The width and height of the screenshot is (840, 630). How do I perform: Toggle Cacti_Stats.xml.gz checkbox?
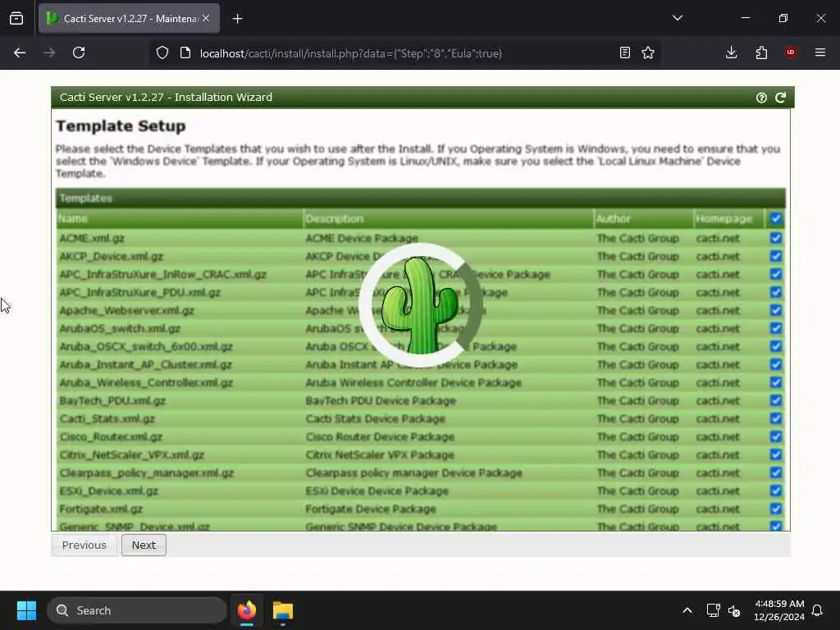776,418
